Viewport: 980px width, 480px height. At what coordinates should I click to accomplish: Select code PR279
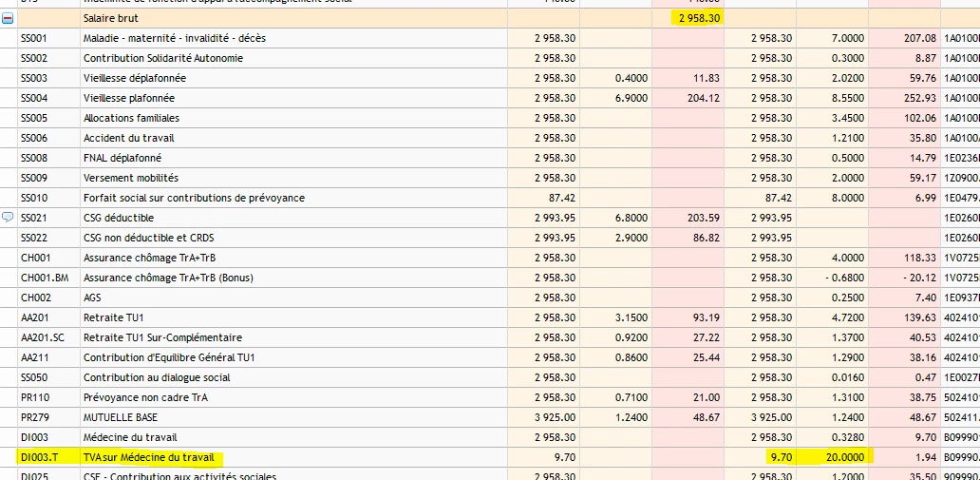34,417
